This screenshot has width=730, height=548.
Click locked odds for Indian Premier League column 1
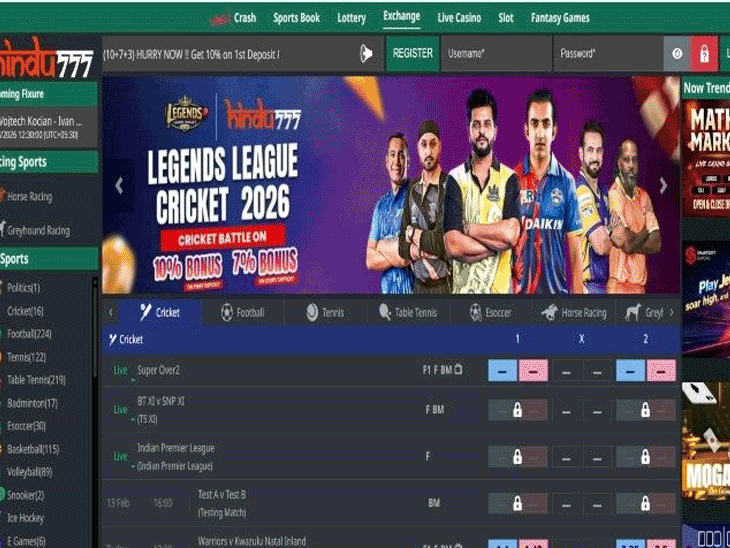point(518,457)
